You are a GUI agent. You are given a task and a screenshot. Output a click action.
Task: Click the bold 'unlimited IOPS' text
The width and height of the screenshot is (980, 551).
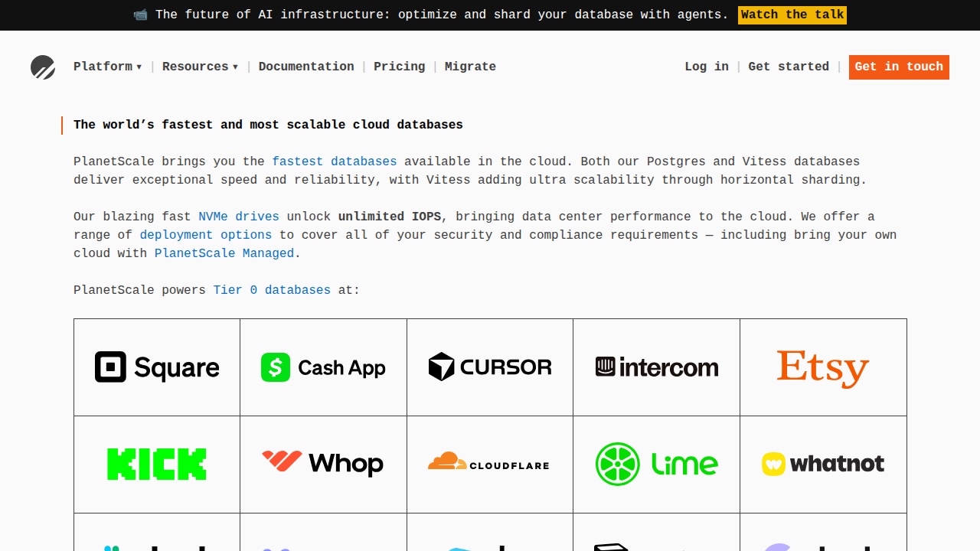[x=390, y=217]
